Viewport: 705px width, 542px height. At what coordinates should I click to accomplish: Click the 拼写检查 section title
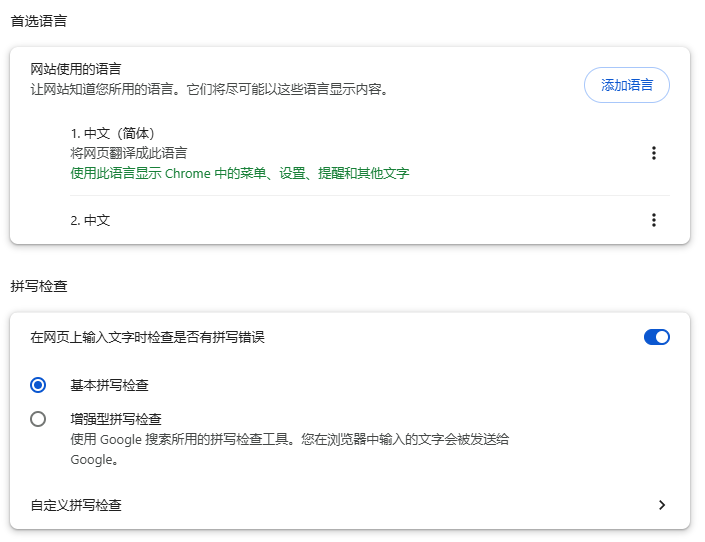(x=39, y=286)
